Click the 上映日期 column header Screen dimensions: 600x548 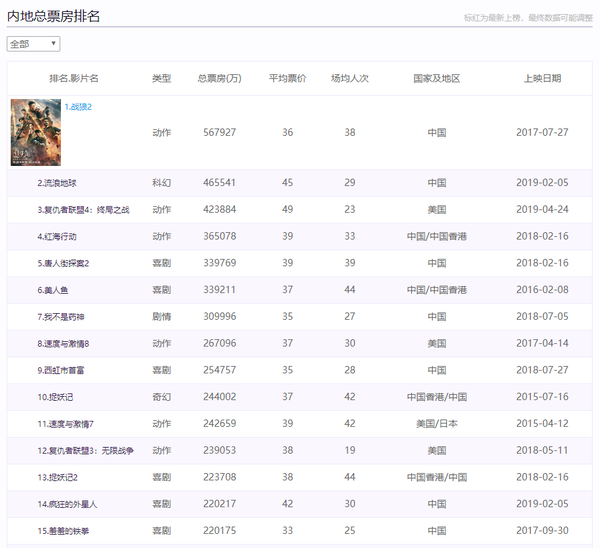[542, 78]
